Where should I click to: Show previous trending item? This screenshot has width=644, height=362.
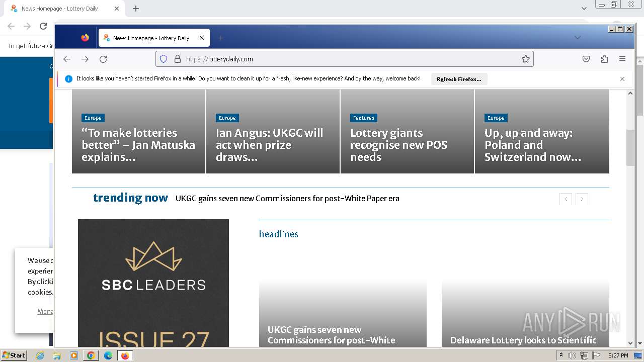coord(566,199)
